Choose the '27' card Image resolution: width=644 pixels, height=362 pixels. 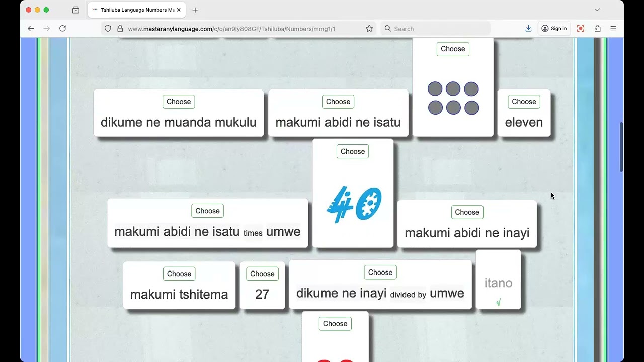(x=262, y=274)
